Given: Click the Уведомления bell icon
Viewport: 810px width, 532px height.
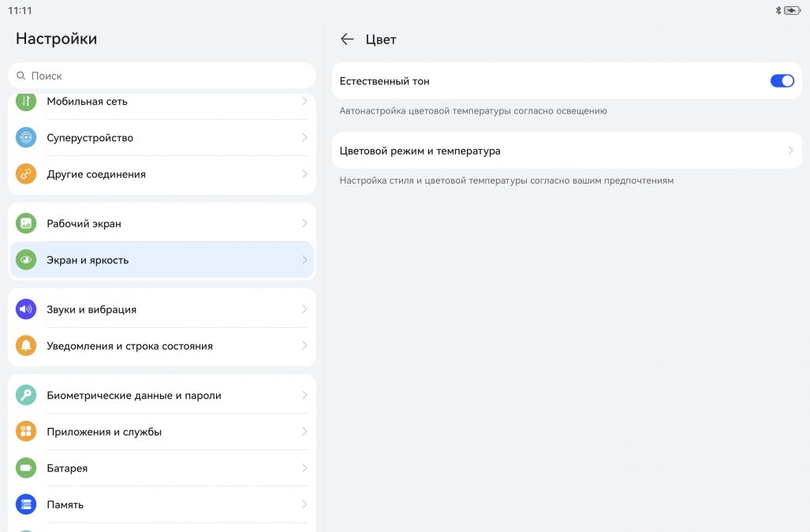Looking at the screenshot, I should click(26, 346).
